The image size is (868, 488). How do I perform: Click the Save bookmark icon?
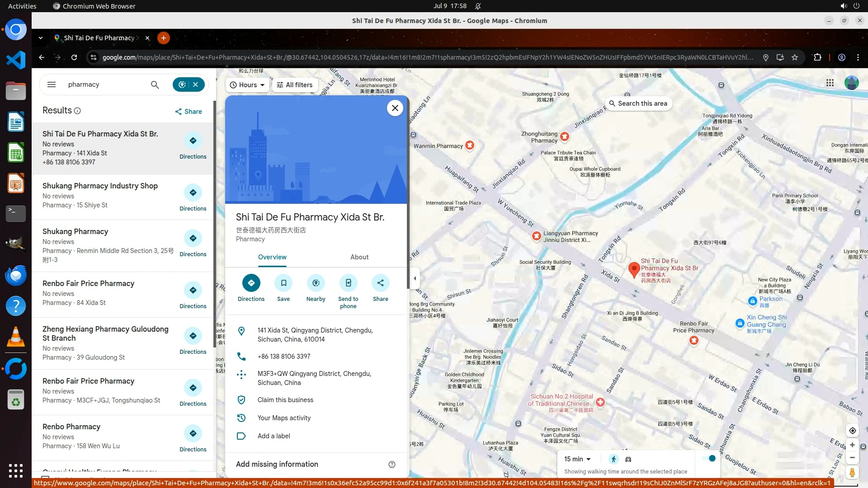(x=283, y=283)
